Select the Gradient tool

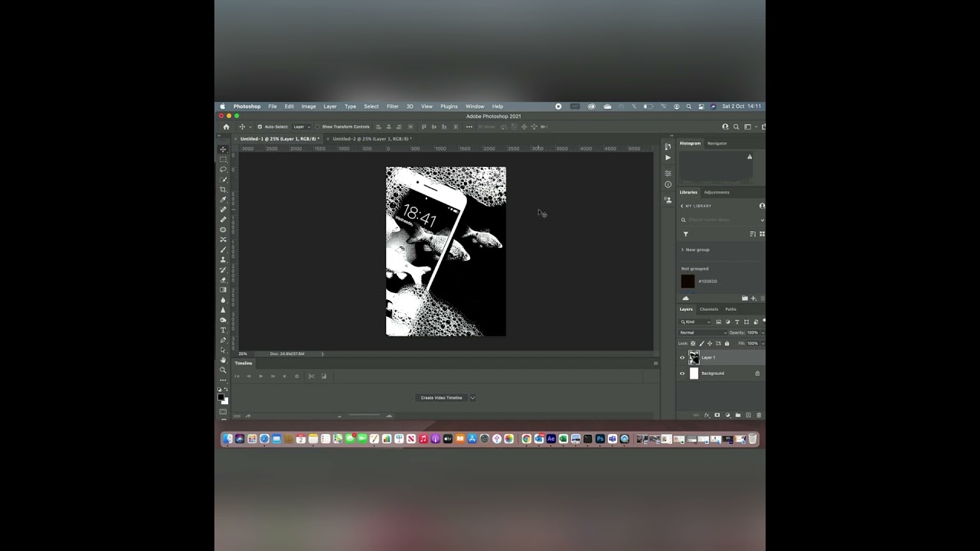click(x=224, y=290)
